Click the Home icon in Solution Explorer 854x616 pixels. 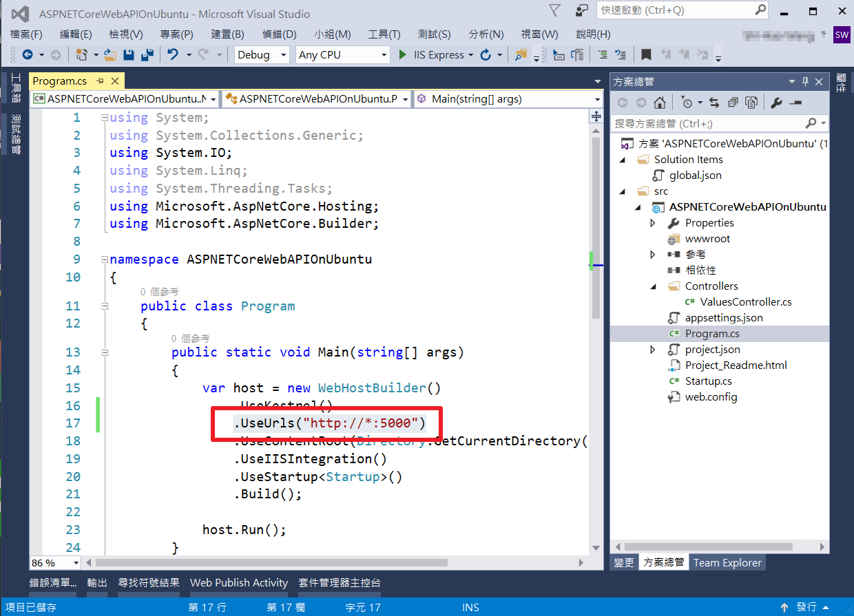pos(659,103)
